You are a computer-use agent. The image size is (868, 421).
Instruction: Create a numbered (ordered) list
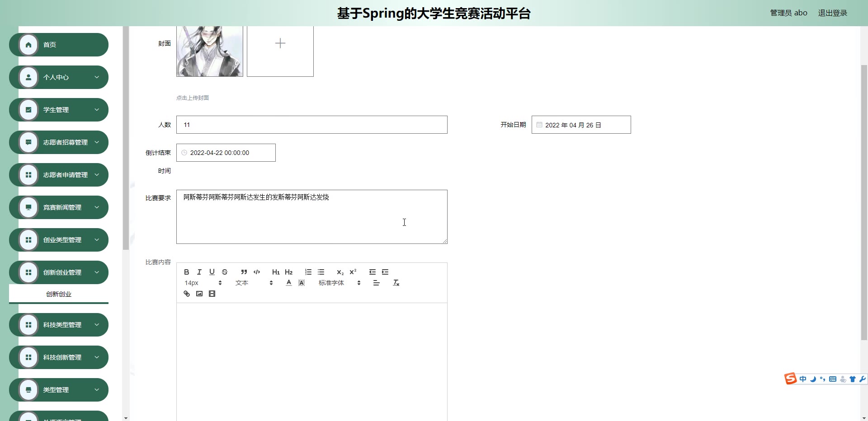click(x=308, y=272)
